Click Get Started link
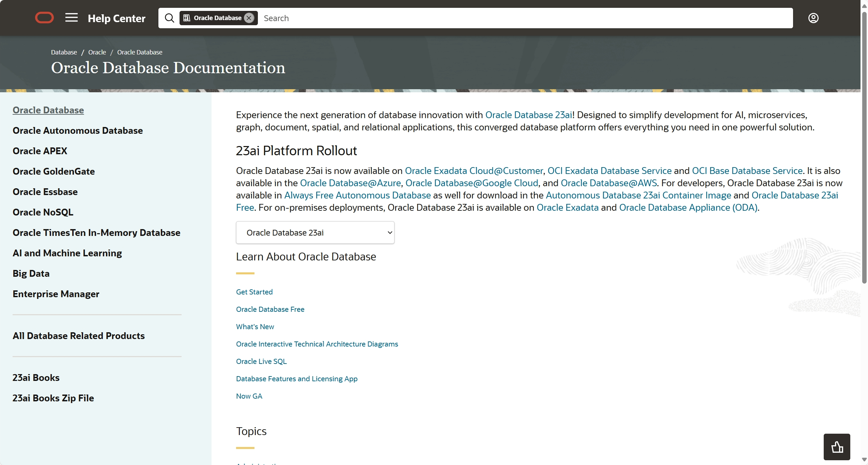Image resolution: width=868 pixels, height=465 pixels. [254, 292]
